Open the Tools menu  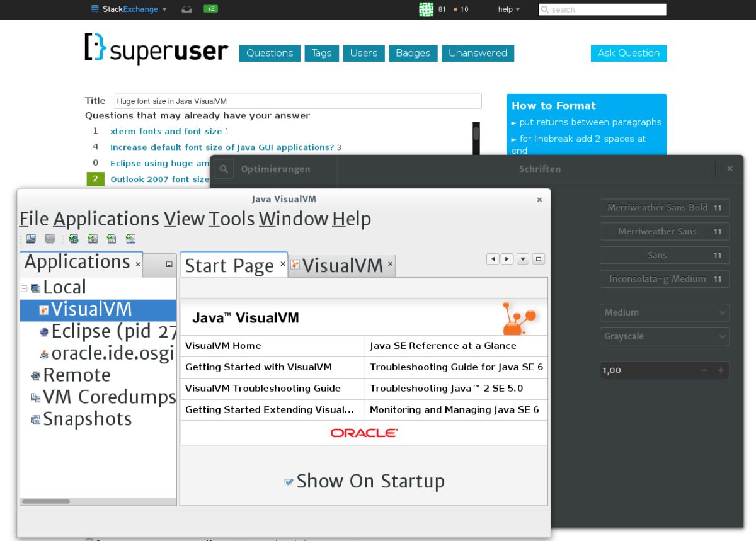232,219
